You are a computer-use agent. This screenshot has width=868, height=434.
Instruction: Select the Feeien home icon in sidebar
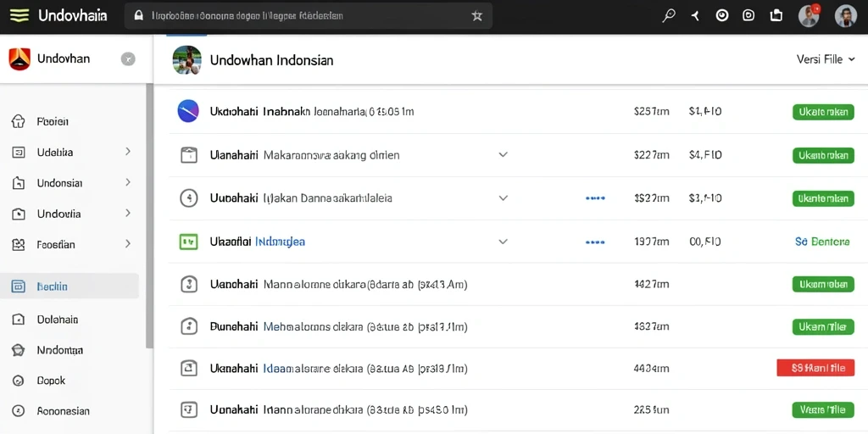pyautogui.click(x=19, y=121)
